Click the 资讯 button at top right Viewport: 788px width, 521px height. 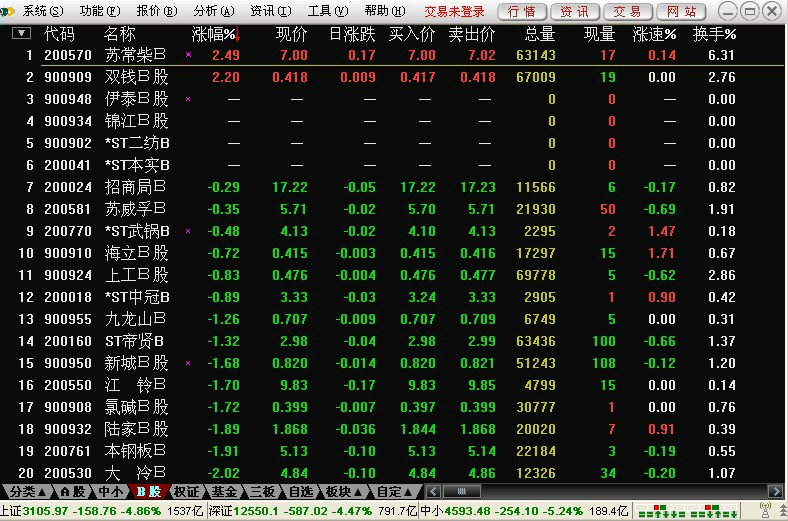[x=575, y=11]
